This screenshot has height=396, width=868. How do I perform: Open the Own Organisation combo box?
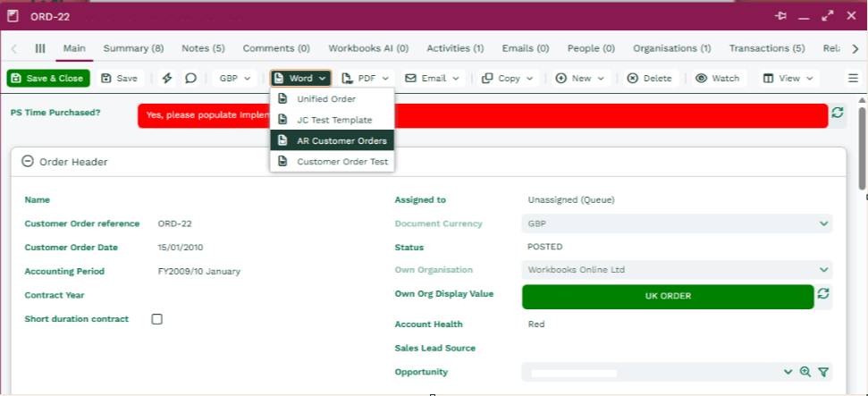(x=677, y=270)
